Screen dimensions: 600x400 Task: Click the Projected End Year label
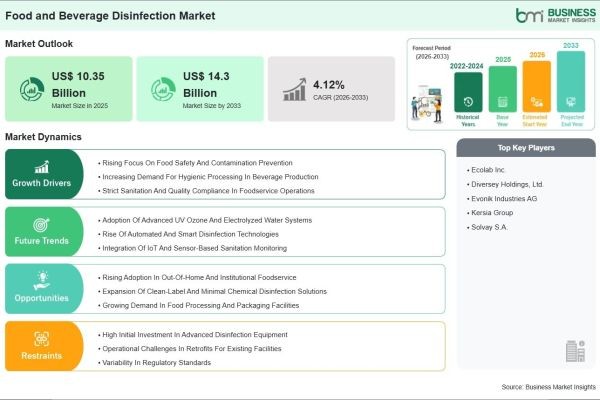coord(572,121)
